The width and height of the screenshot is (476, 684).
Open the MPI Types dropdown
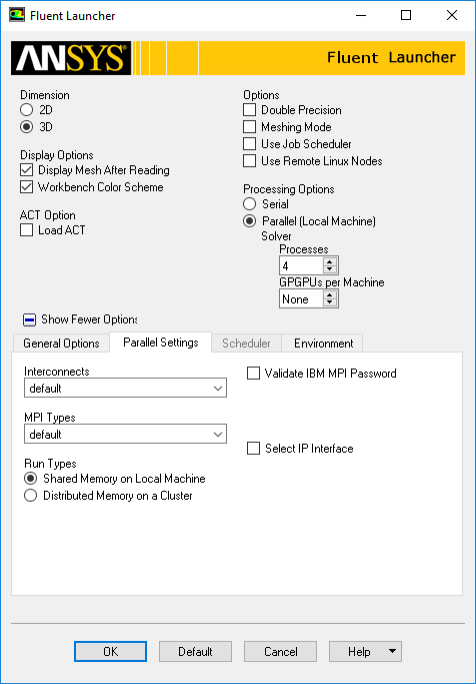point(125,434)
